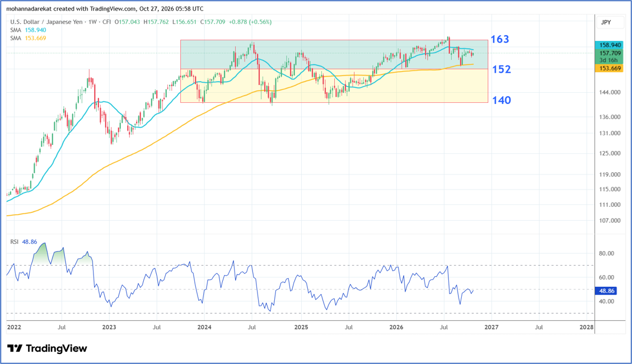Click the low value L156.651
This screenshot has width=632, height=364.
pos(184,22)
